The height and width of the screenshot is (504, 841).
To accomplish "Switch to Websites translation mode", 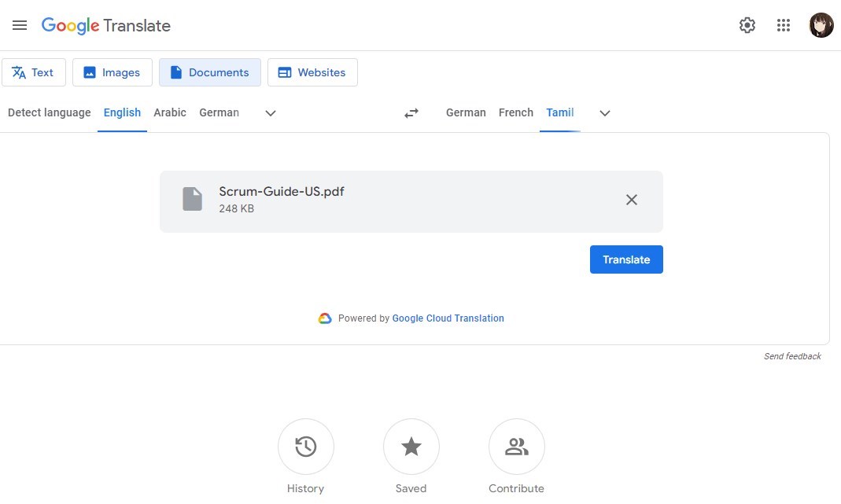I will [x=312, y=72].
